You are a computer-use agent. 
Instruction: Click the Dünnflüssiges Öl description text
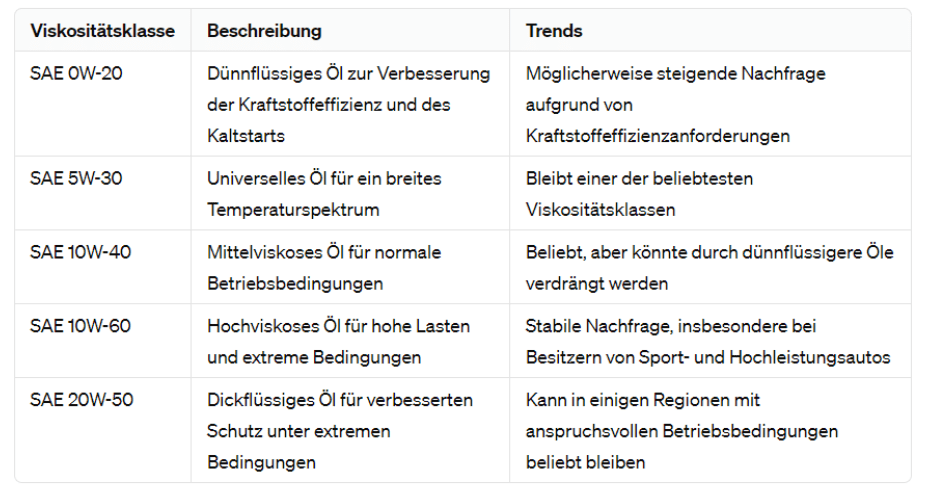[x=349, y=105]
